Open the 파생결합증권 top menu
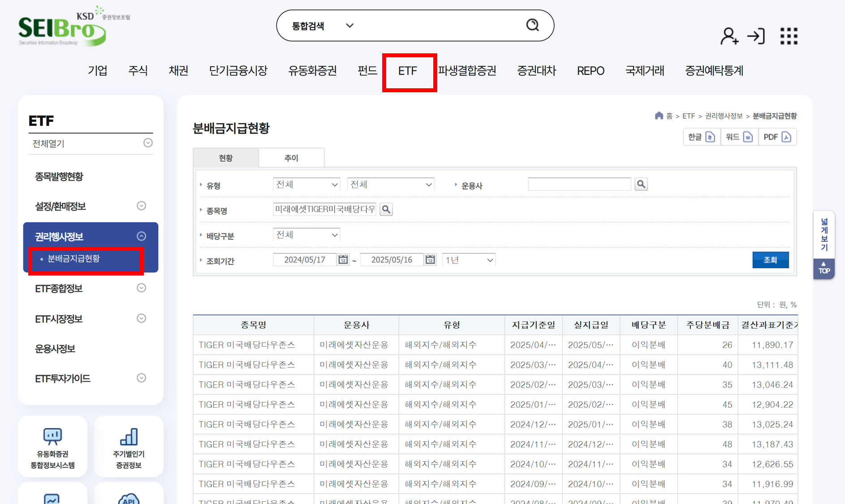Screen dimensions: 845x504 tap(467, 71)
